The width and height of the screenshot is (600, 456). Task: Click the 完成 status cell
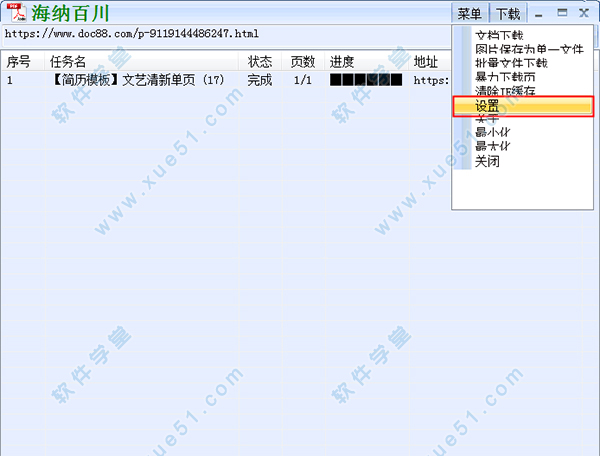tap(259, 80)
